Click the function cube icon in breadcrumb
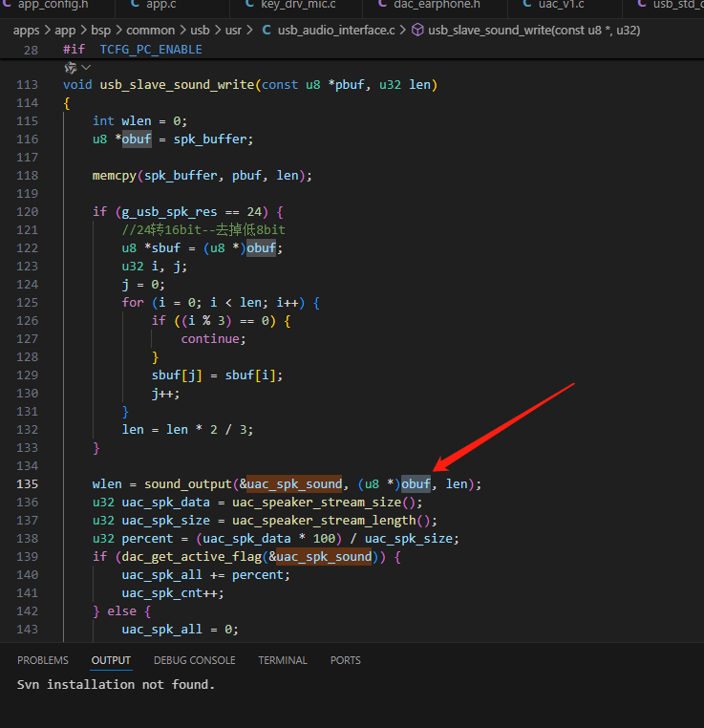The image size is (704, 728). [x=417, y=30]
